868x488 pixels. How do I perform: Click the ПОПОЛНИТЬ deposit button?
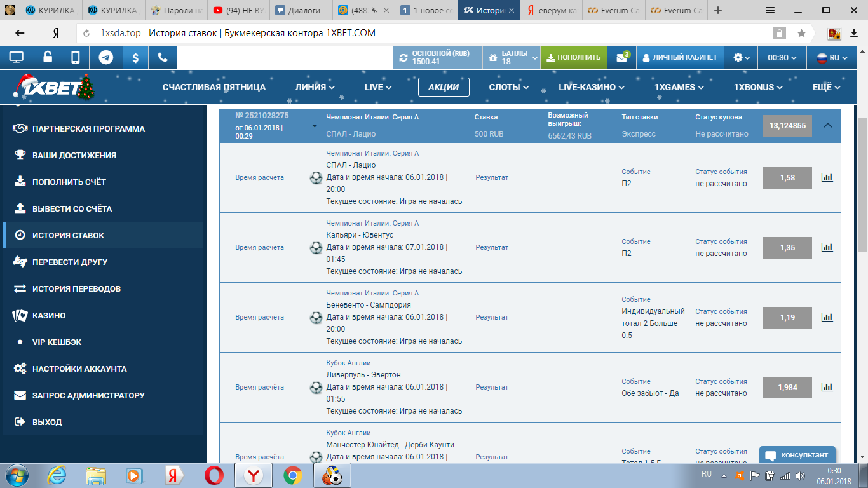tap(573, 57)
